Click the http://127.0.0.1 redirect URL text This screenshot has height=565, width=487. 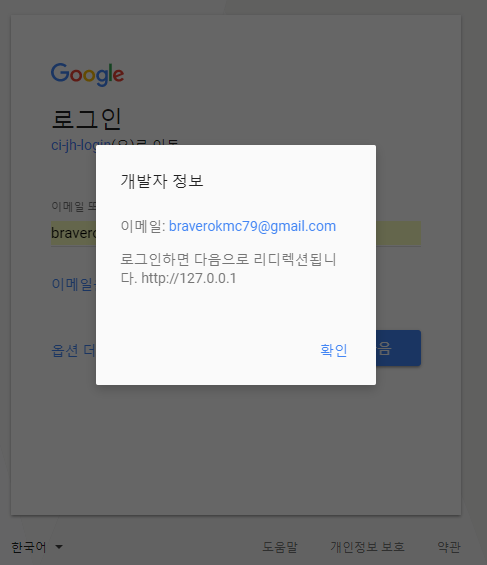click(x=189, y=278)
